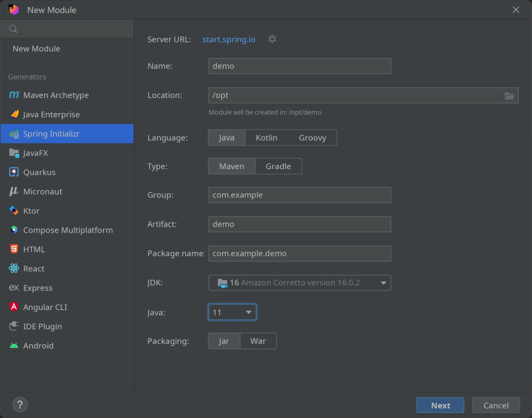Click the Name input field
The height and width of the screenshot is (418, 532).
point(299,66)
